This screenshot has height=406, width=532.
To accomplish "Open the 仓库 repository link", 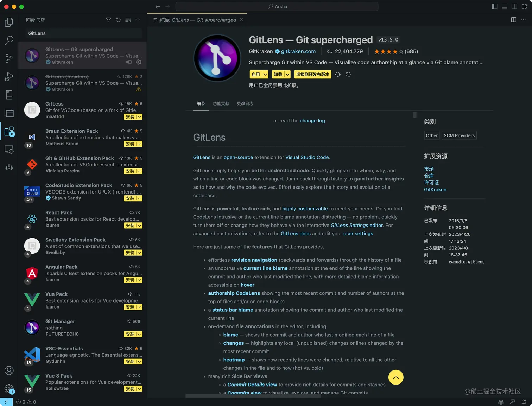I will click(x=429, y=176).
